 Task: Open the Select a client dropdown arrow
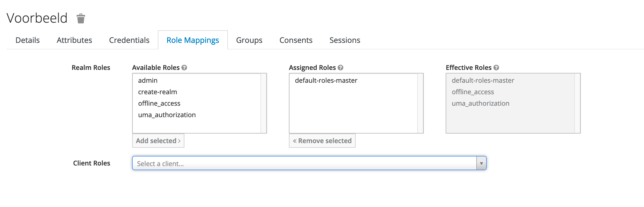481,163
